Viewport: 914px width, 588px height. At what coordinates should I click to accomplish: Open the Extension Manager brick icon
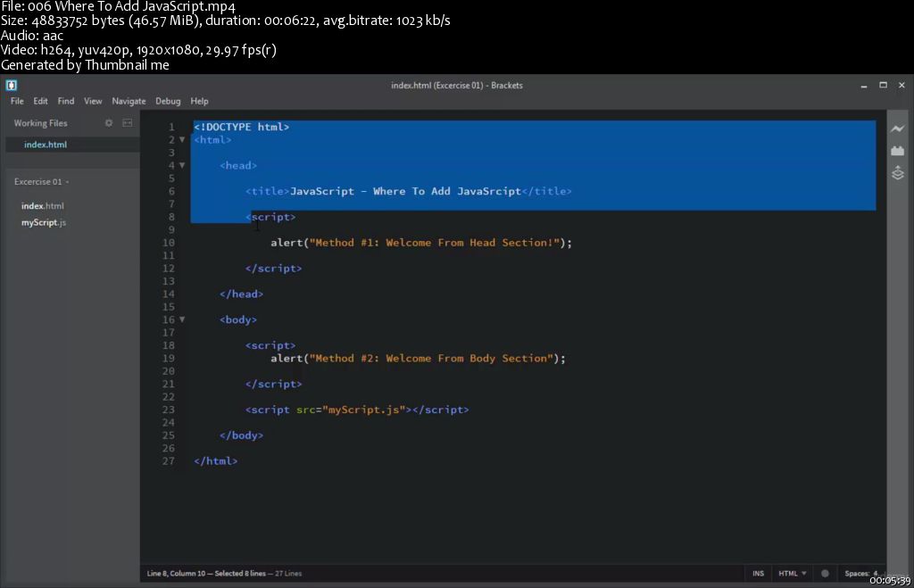[x=898, y=151]
